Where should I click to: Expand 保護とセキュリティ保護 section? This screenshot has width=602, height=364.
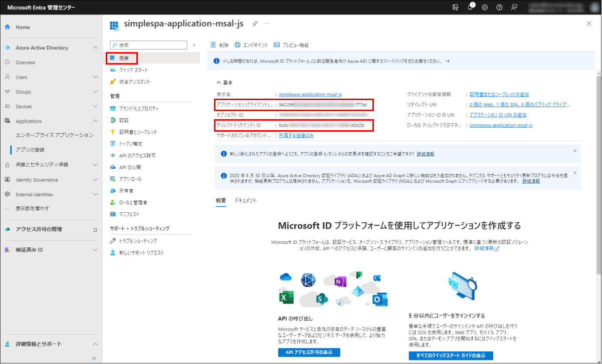[x=95, y=164]
